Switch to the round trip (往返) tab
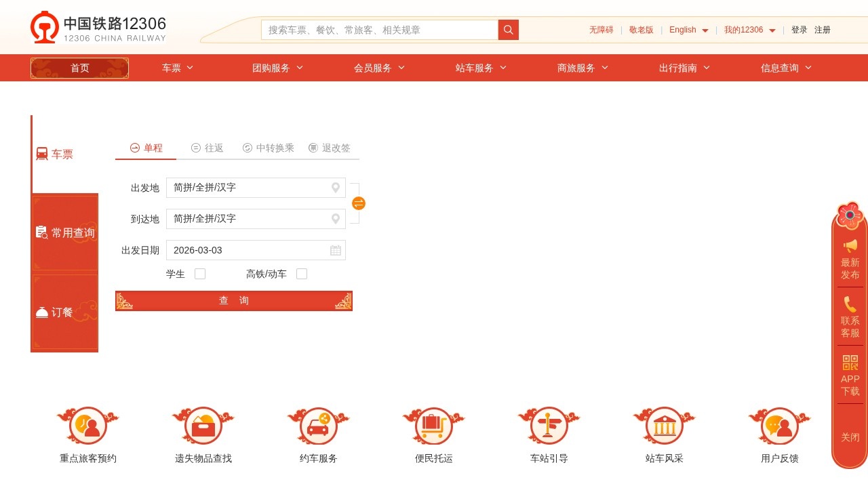The width and height of the screenshot is (868, 488). point(208,148)
